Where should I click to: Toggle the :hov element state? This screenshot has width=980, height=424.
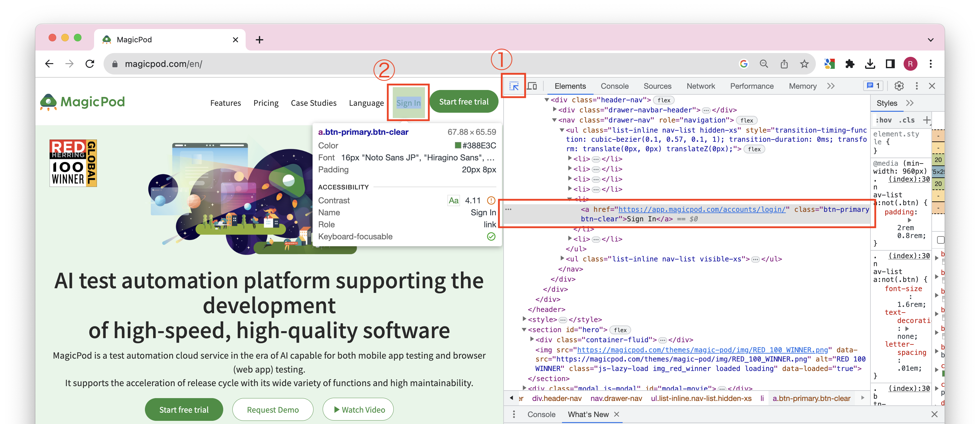[883, 120]
